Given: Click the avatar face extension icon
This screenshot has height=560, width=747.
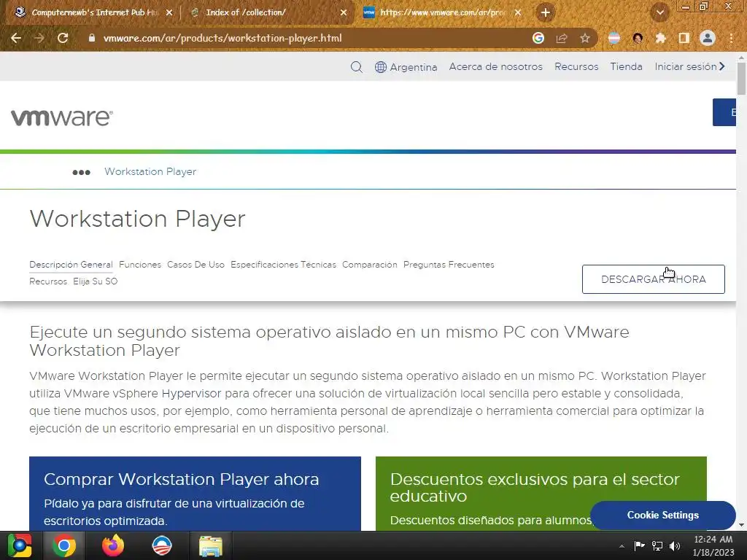Looking at the screenshot, I should (638, 38).
